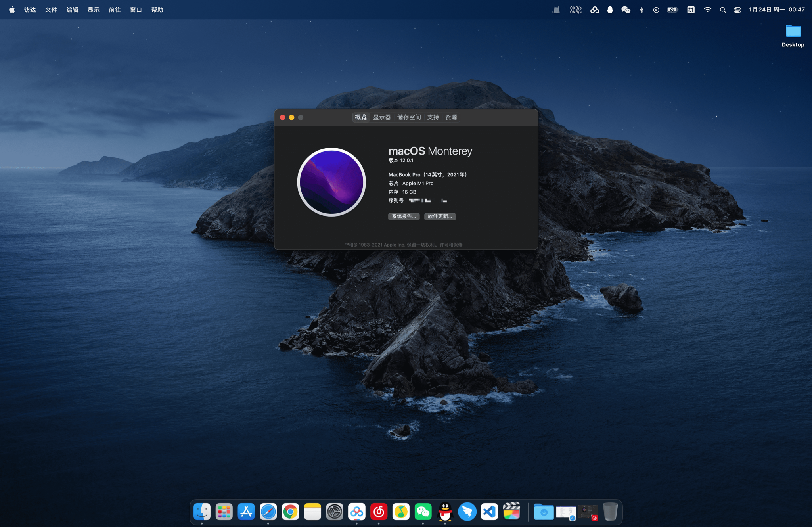Screen dimensions: 812x527
Task: Open Final Cut Pro in Dock
Action: pos(511,512)
